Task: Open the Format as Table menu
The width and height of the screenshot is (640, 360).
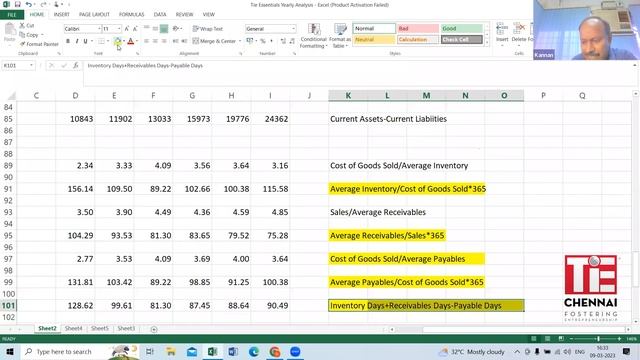Action: point(340,36)
